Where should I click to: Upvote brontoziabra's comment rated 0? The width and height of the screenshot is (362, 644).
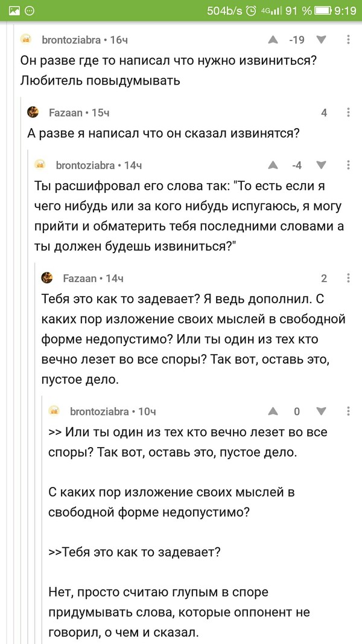pyautogui.click(x=273, y=411)
